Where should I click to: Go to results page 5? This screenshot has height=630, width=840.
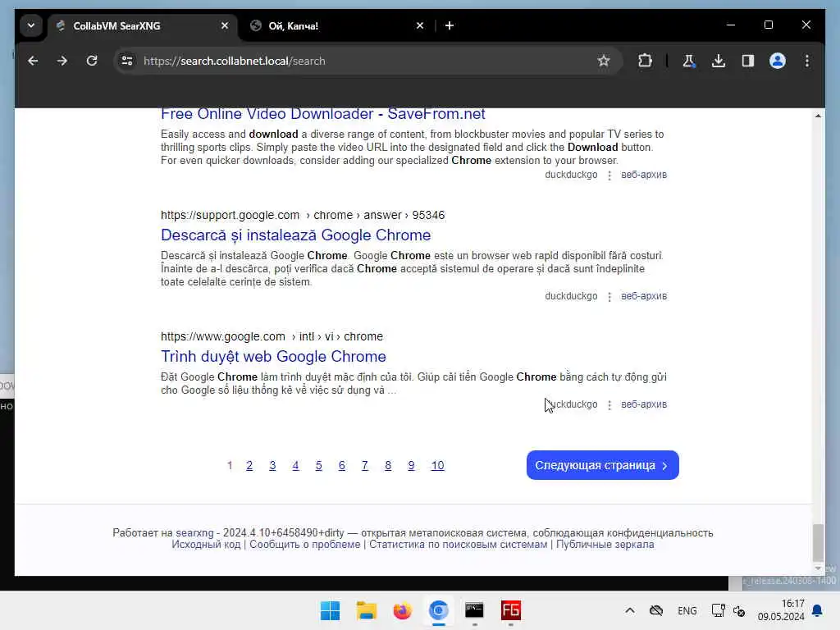pyautogui.click(x=319, y=466)
